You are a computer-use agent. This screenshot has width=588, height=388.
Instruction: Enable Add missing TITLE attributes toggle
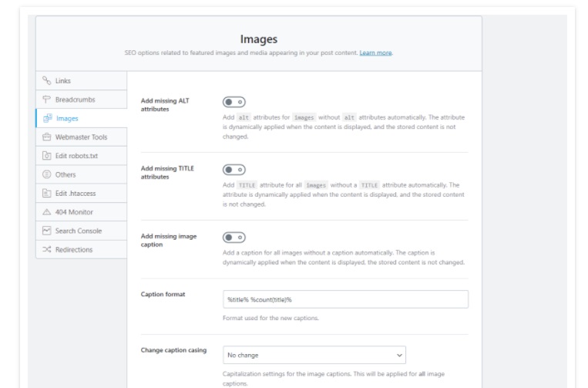point(234,170)
